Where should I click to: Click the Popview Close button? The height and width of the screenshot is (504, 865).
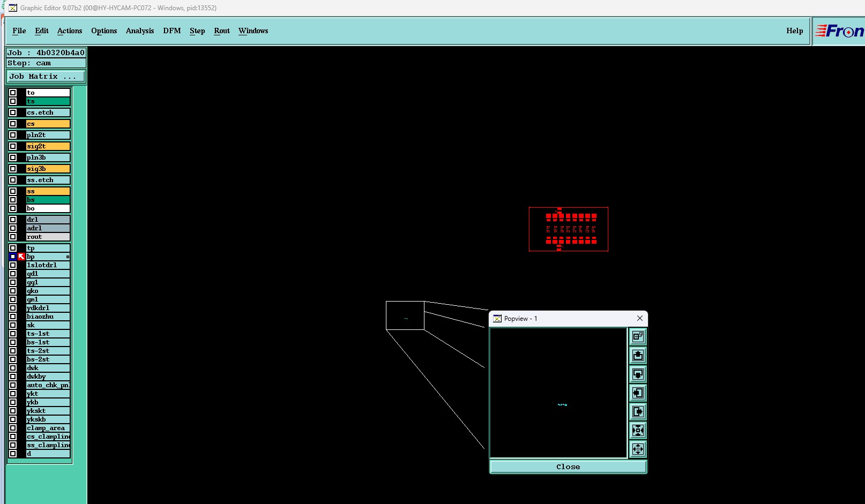568,467
